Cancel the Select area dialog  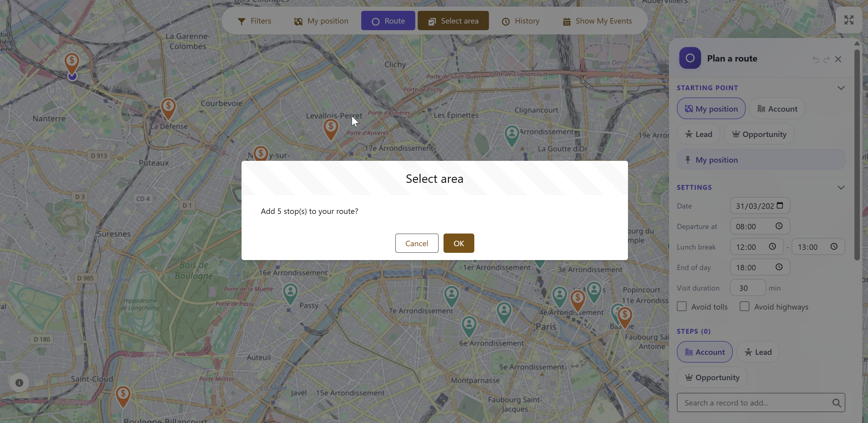[416, 243]
